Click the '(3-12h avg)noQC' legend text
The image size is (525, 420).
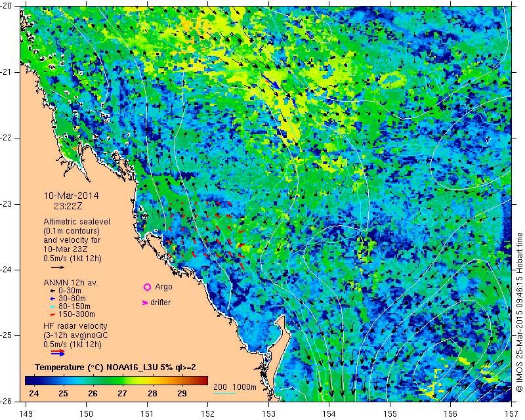click(x=75, y=335)
